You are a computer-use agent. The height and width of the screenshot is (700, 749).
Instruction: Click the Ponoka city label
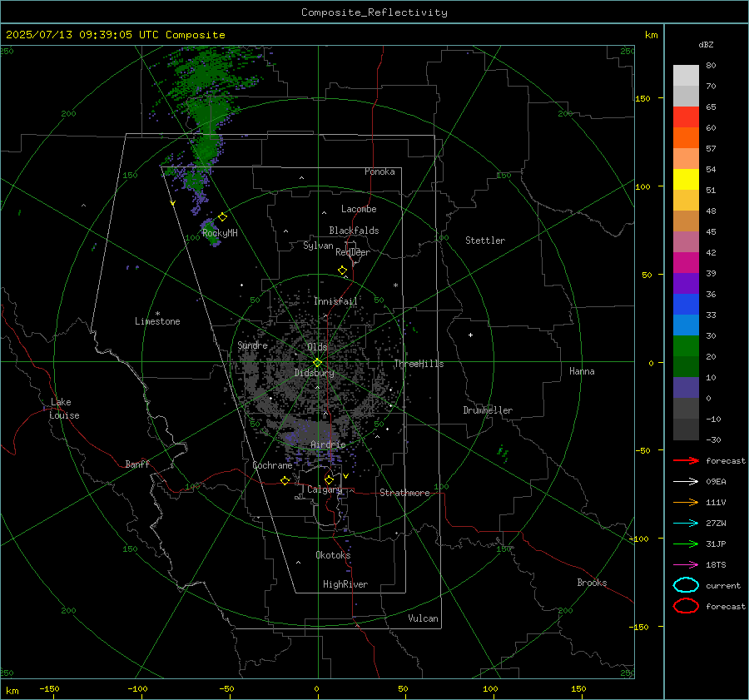click(x=379, y=171)
